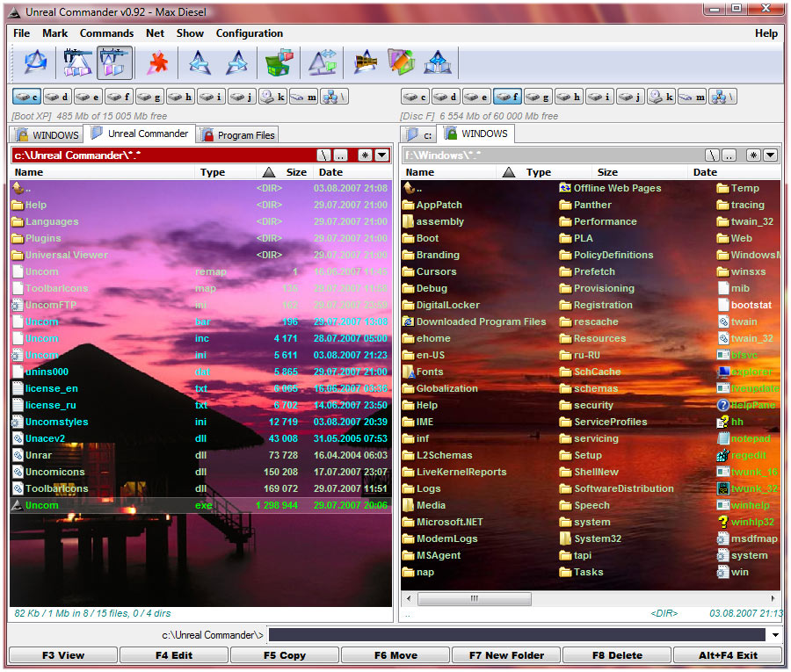
Task: Open command line history dropdown
Action: [775, 635]
